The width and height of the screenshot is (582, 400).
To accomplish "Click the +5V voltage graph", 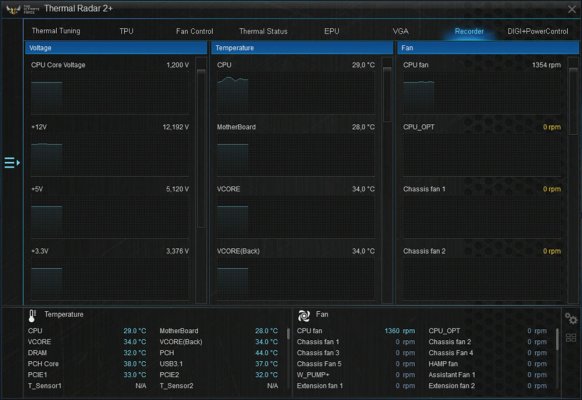I will [x=110, y=217].
